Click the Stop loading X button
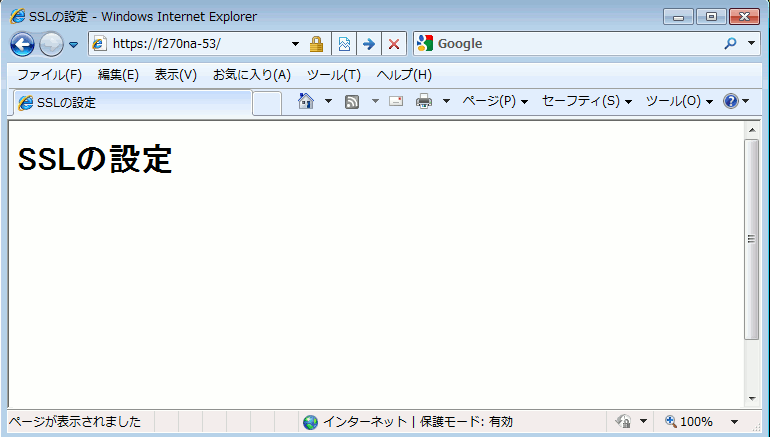The height and width of the screenshot is (437, 770). [394, 44]
